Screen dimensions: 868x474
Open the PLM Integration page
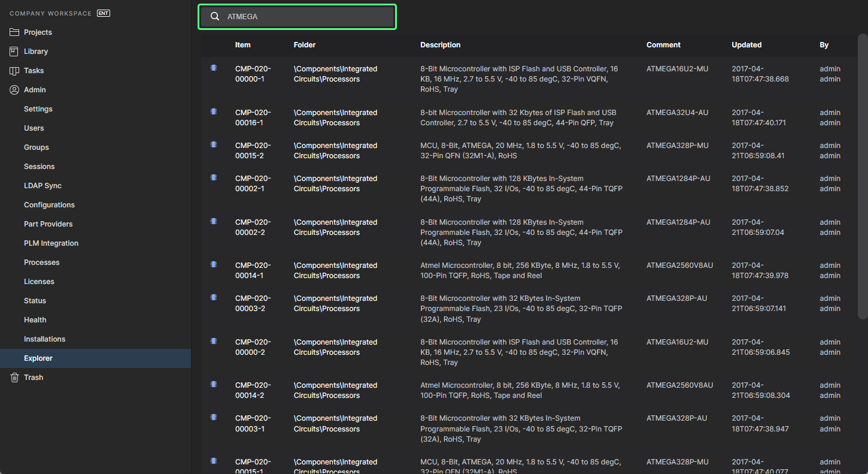click(51, 243)
